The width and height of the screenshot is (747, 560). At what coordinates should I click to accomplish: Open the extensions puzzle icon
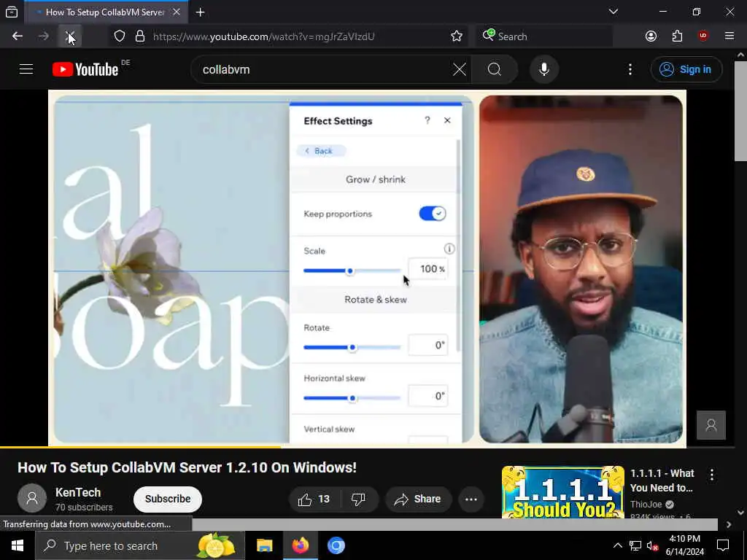tap(677, 36)
